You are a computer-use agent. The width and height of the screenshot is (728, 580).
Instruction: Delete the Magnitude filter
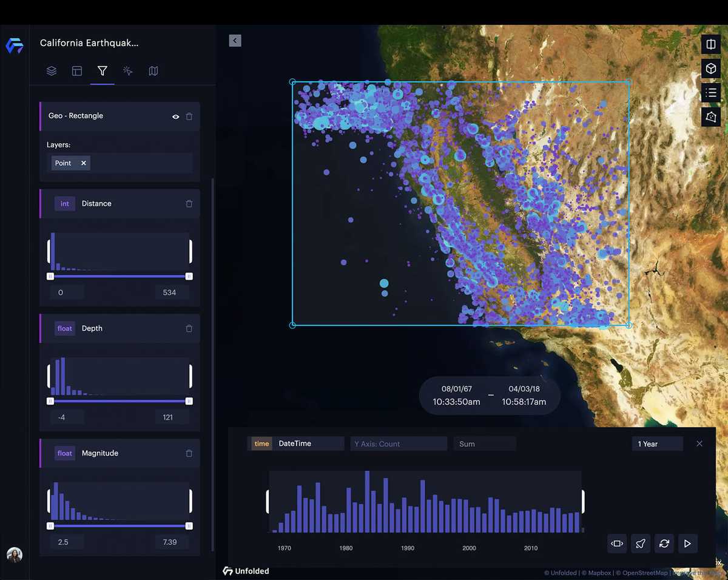coord(189,453)
